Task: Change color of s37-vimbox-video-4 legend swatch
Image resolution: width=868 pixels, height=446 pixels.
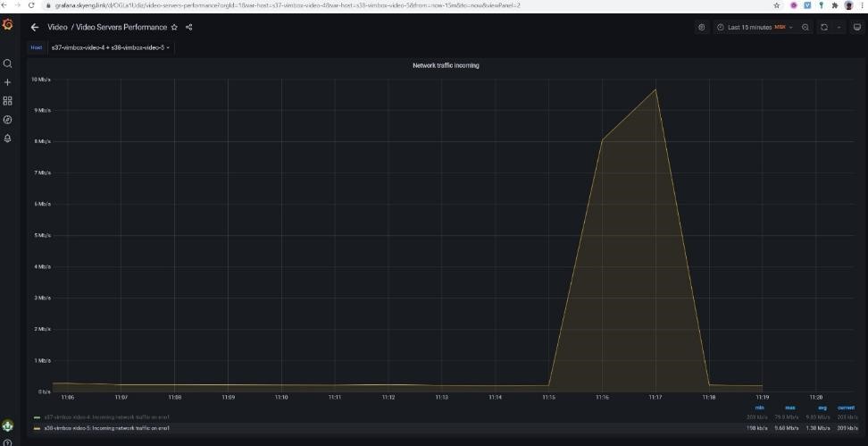Action: tap(38, 417)
